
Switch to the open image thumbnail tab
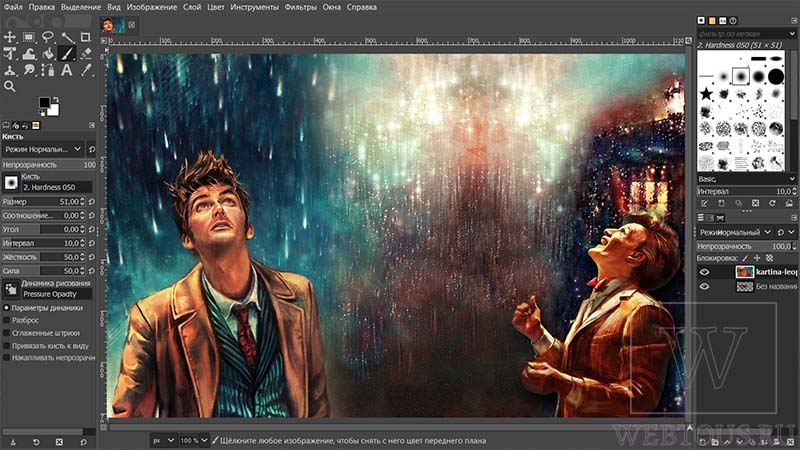click(x=113, y=25)
